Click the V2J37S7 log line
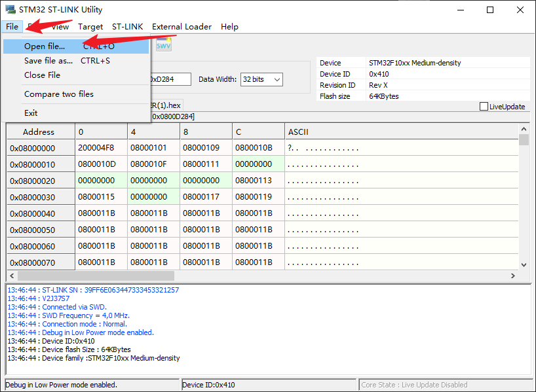Viewport: 536px width, 392px height. (x=38, y=298)
